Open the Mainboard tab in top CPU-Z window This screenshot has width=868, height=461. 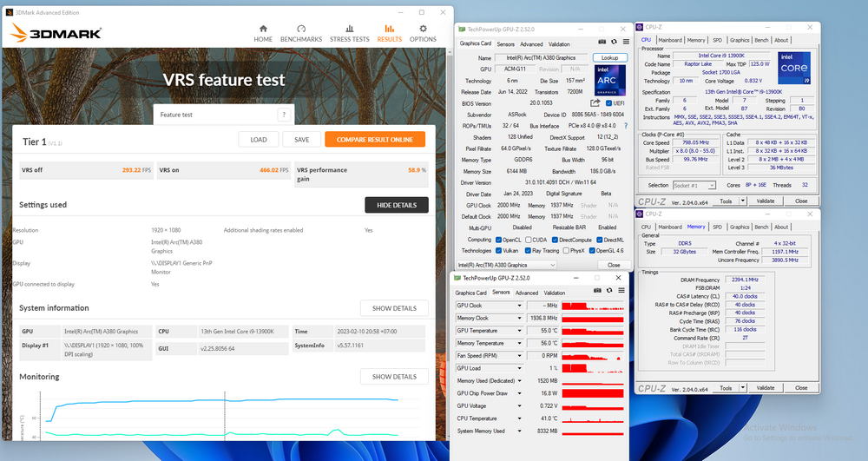669,40
